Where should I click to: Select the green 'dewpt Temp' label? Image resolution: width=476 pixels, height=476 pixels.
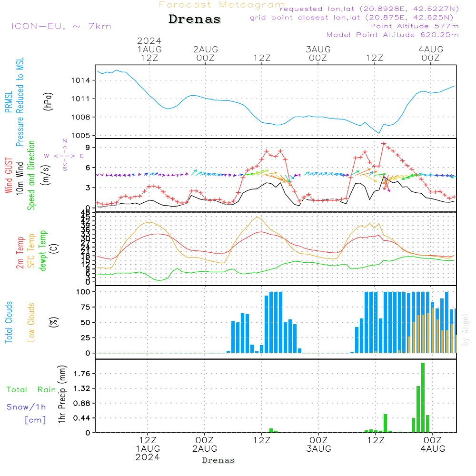[42, 251]
